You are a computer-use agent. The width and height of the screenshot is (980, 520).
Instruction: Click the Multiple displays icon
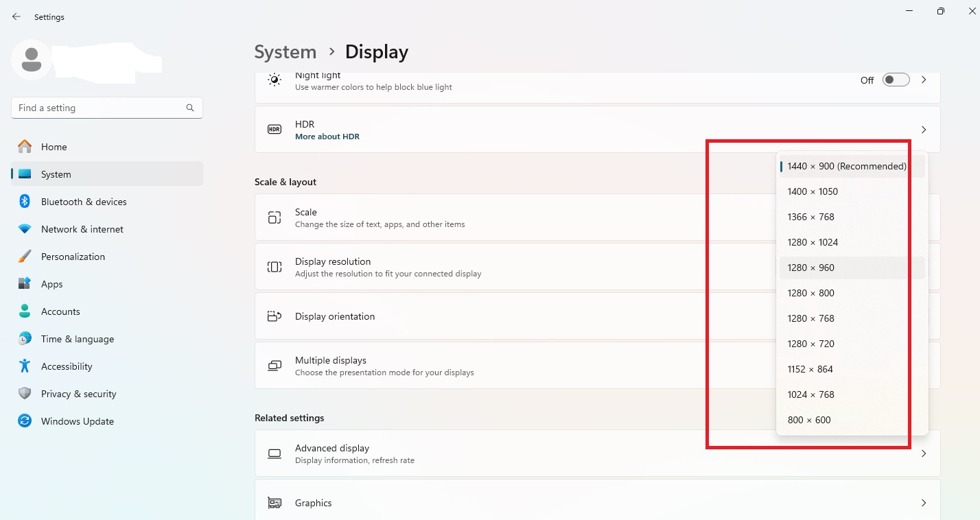pos(275,366)
